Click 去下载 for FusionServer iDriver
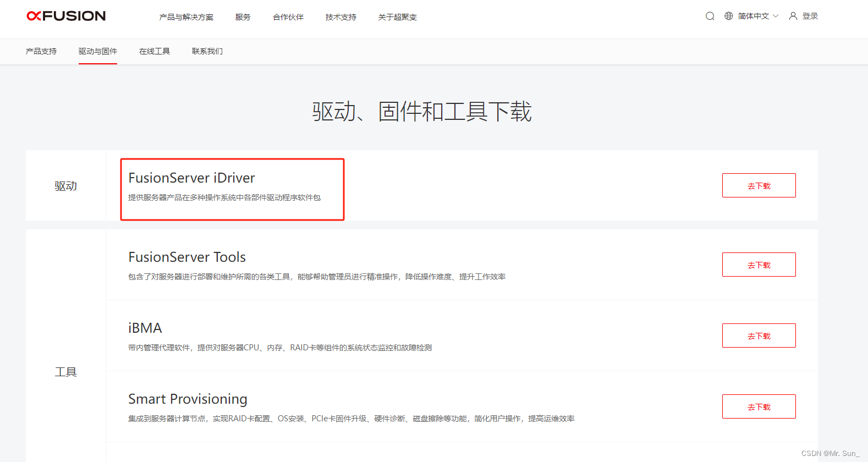Image resolution: width=868 pixels, height=462 pixels. [759, 185]
